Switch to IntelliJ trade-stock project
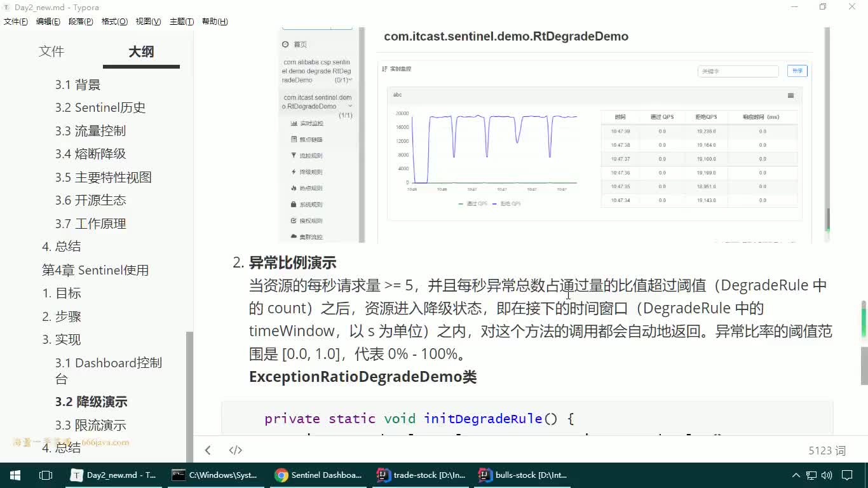Screen dimensions: 868x488 coord(421,475)
